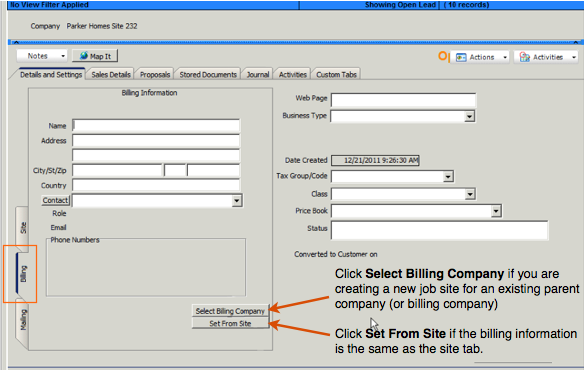Click the City field
The image size is (584, 370).
tap(117, 170)
